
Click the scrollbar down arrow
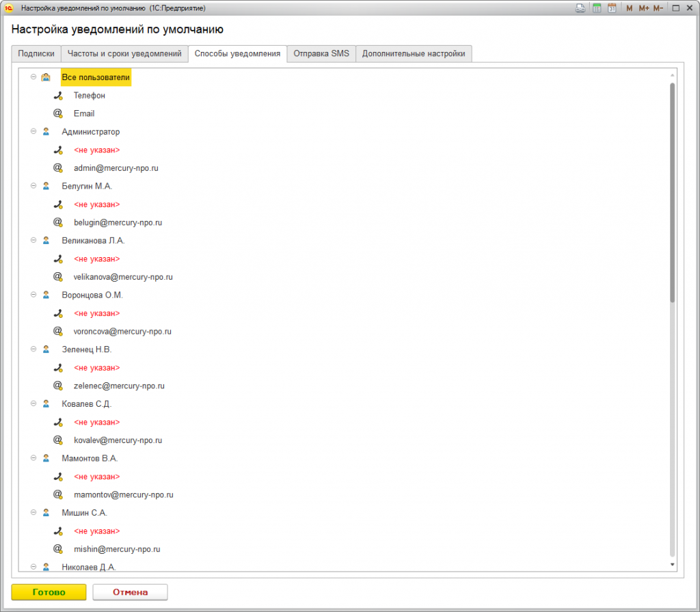(673, 565)
